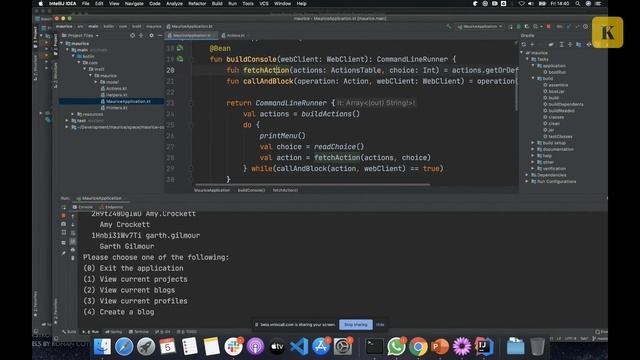The height and width of the screenshot is (360, 640).
Task: Expand the verification node in Gradle
Action: pyautogui.click(x=533, y=169)
